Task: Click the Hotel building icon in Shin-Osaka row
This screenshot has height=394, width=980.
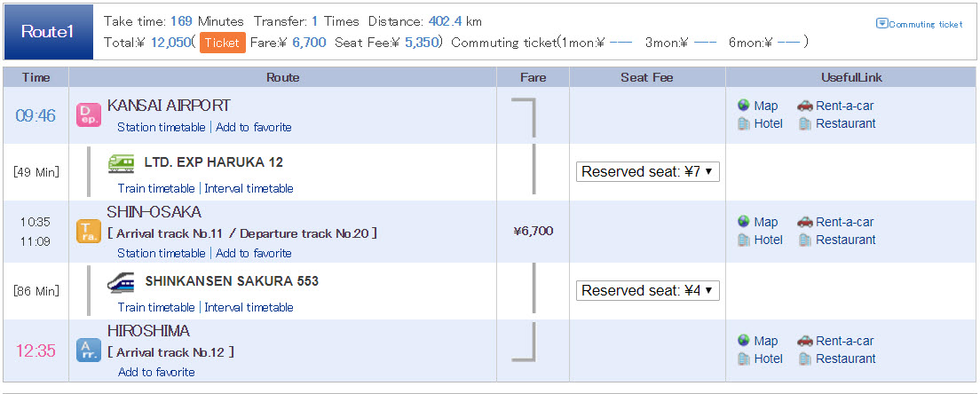Action: point(743,240)
